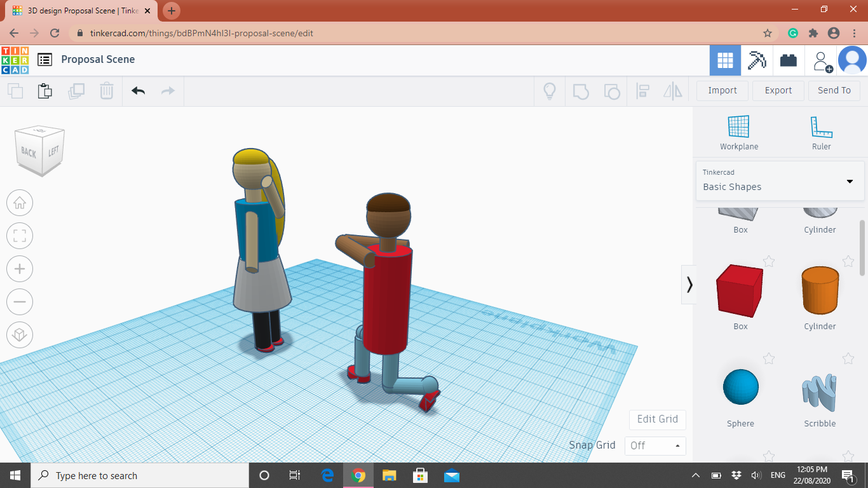Image resolution: width=868 pixels, height=488 pixels.
Task: Click the Align tool icon
Action: click(x=642, y=91)
